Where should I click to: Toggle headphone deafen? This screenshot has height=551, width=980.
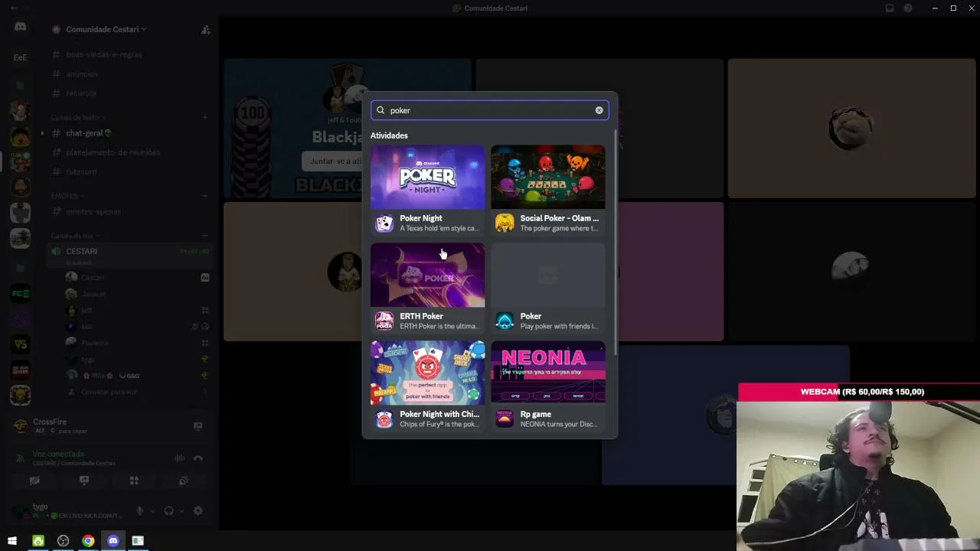168,510
